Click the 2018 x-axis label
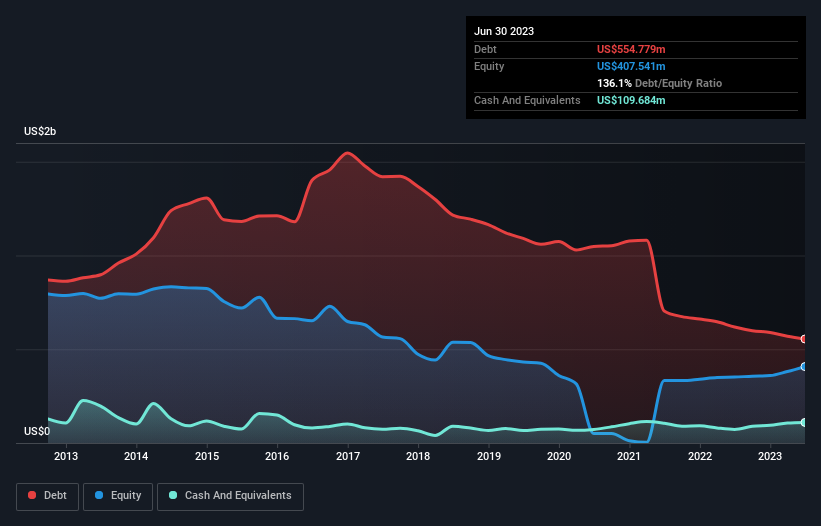 click(418, 456)
